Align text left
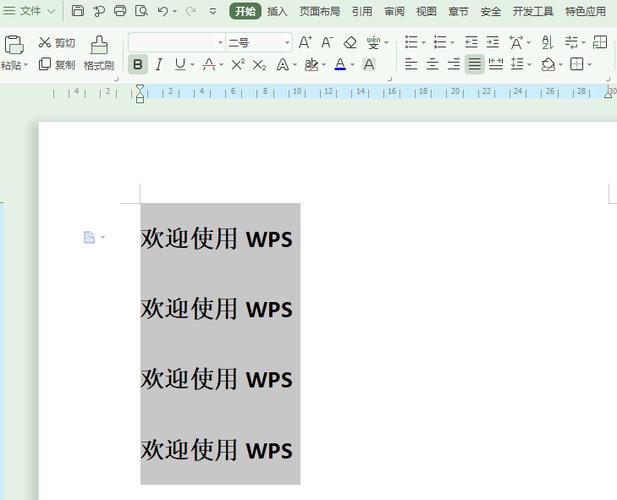This screenshot has height=500, width=617. click(411, 64)
